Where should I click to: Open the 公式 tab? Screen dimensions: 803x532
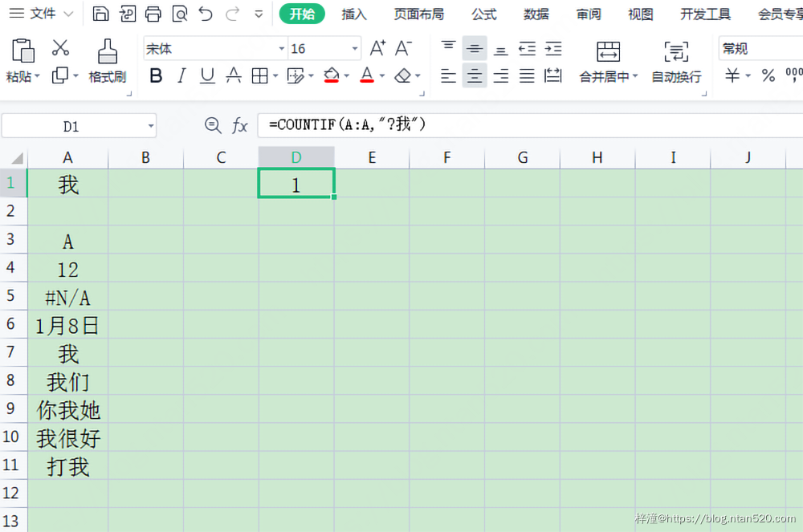point(484,14)
